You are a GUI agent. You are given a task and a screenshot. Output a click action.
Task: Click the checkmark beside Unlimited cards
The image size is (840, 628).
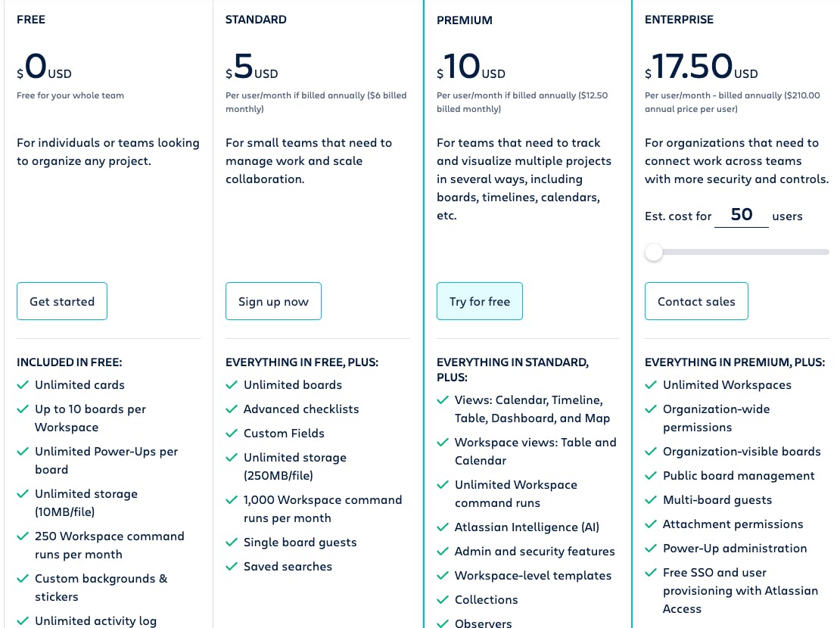pos(21,385)
